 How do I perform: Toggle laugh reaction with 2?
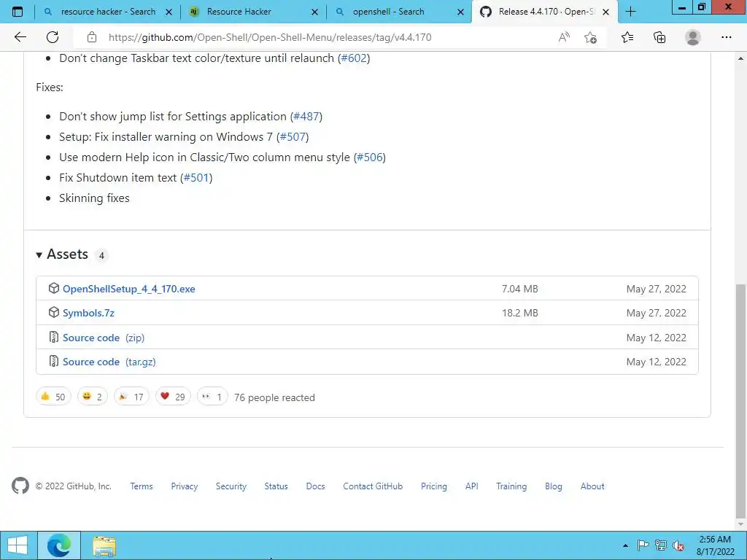click(93, 397)
